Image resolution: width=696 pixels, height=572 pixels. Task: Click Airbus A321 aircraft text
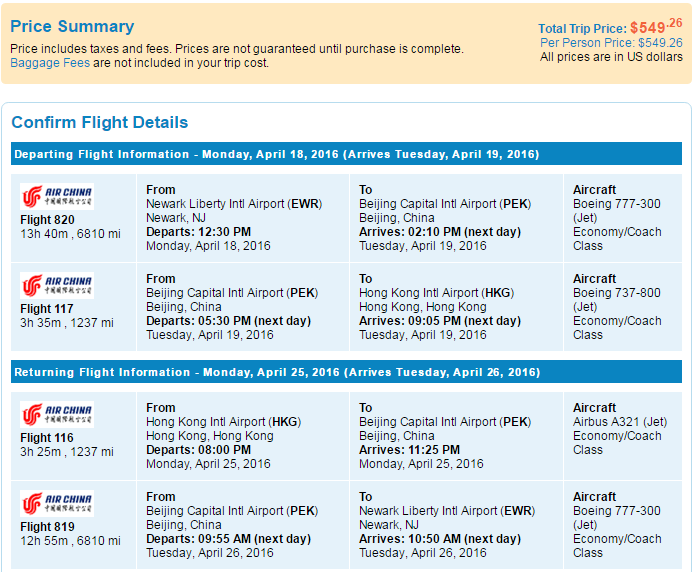[620, 422]
